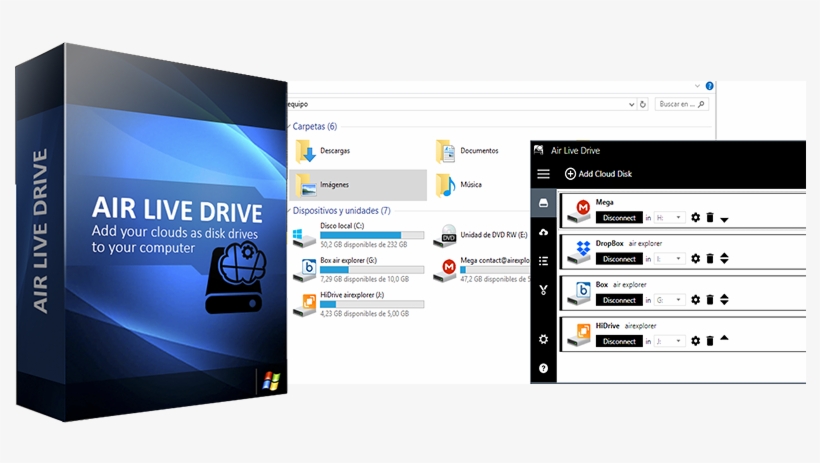Open Box air explorer (G:) drive
This screenshot has width=820, height=463.
click(358, 269)
